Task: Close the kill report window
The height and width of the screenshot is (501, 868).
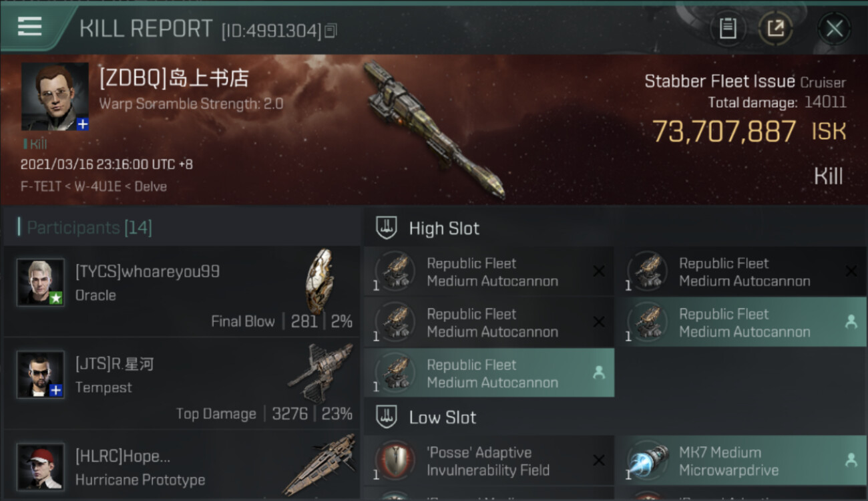Action: 834,29
